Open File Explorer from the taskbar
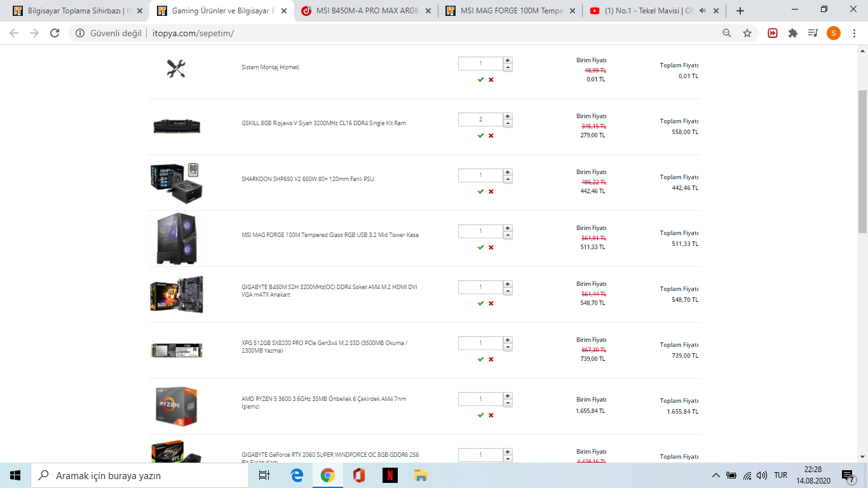 [x=421, y=475]
